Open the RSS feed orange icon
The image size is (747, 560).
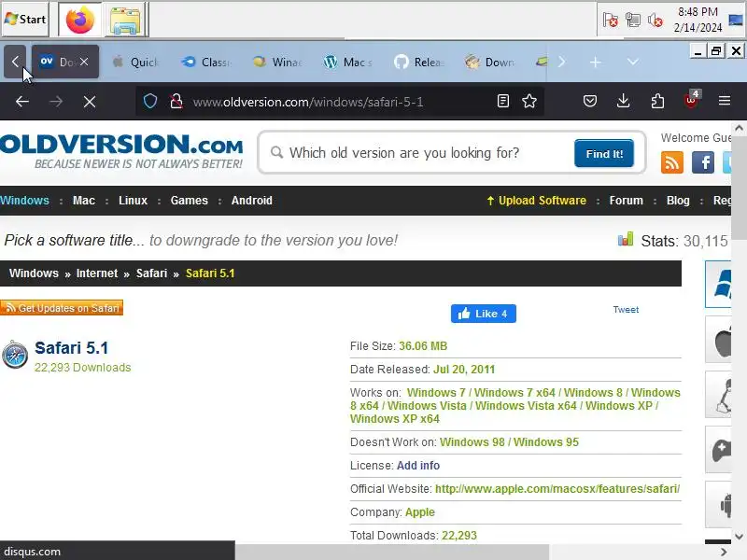click(x=672, y=162)
